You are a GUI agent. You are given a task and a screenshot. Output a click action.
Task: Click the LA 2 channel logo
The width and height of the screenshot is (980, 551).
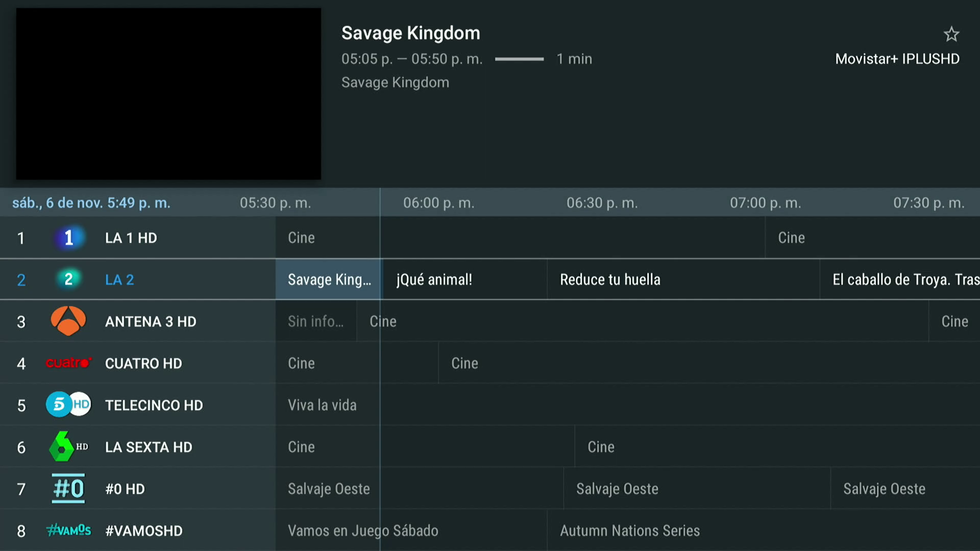69,280
